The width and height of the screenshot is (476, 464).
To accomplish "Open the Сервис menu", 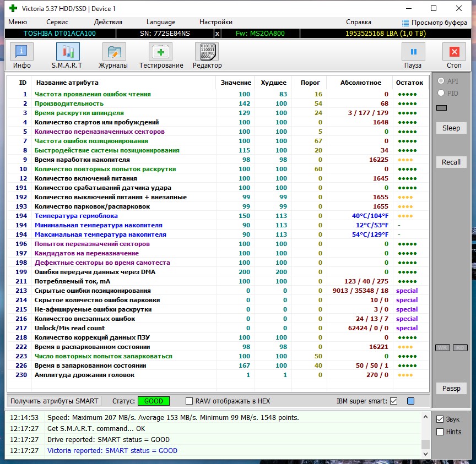I will click(57, 22).
